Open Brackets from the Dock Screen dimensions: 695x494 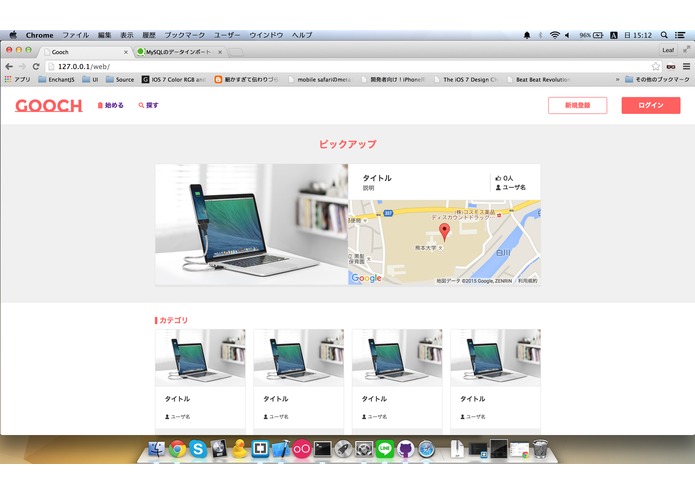tap(260, 449)
